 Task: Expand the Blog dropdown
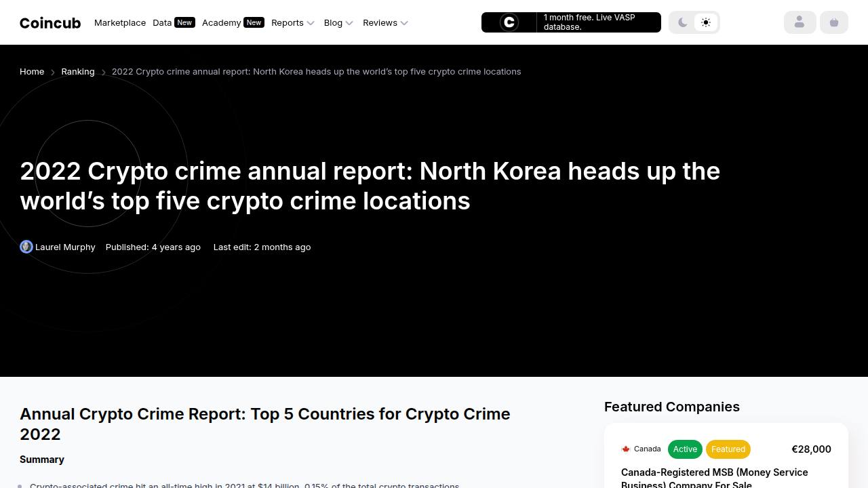pos(338,22)
